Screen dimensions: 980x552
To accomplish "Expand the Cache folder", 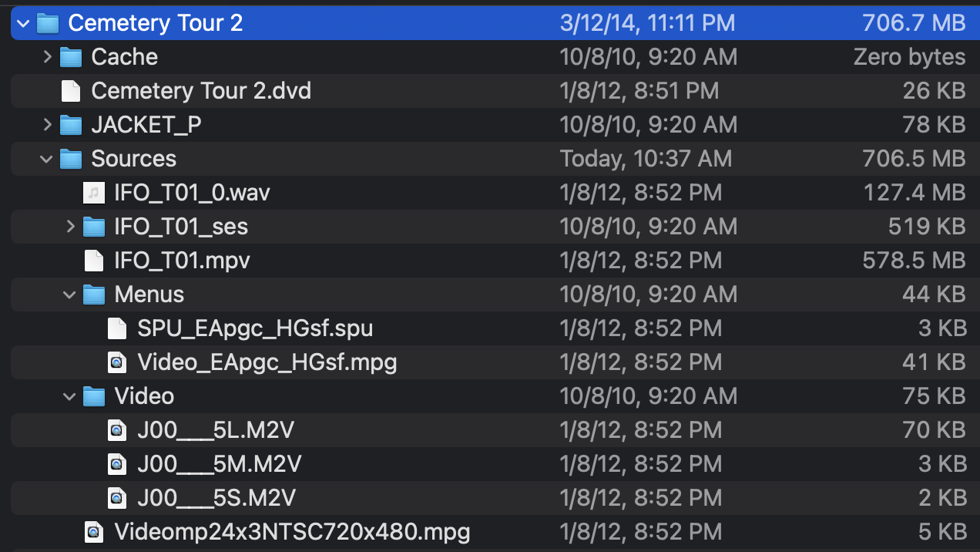I will pyautogui.click(x=47, y=57).
